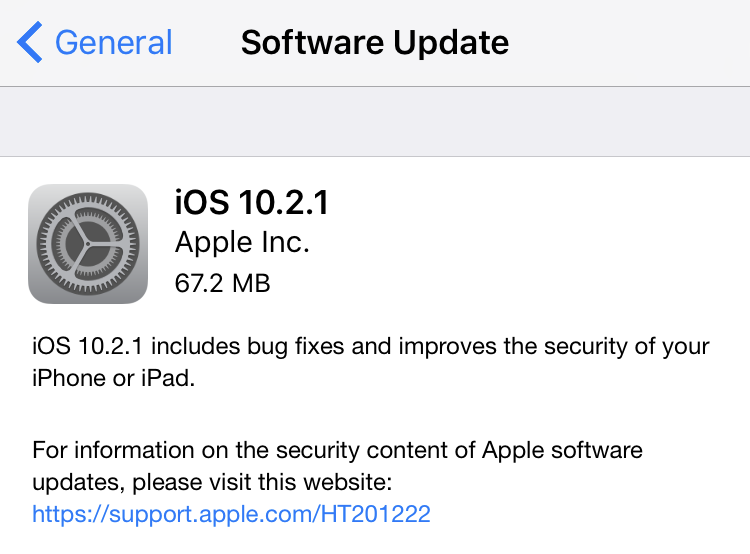The image size is (750, 554).
Task: Tap the blue back chevron arrow
Action: (30, 42)
